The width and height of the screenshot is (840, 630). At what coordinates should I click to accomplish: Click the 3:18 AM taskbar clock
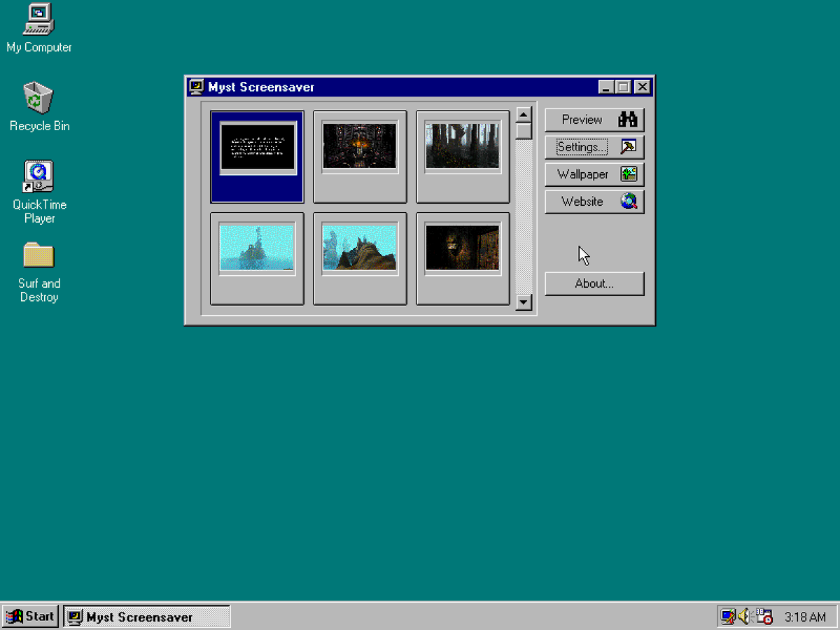805,617
